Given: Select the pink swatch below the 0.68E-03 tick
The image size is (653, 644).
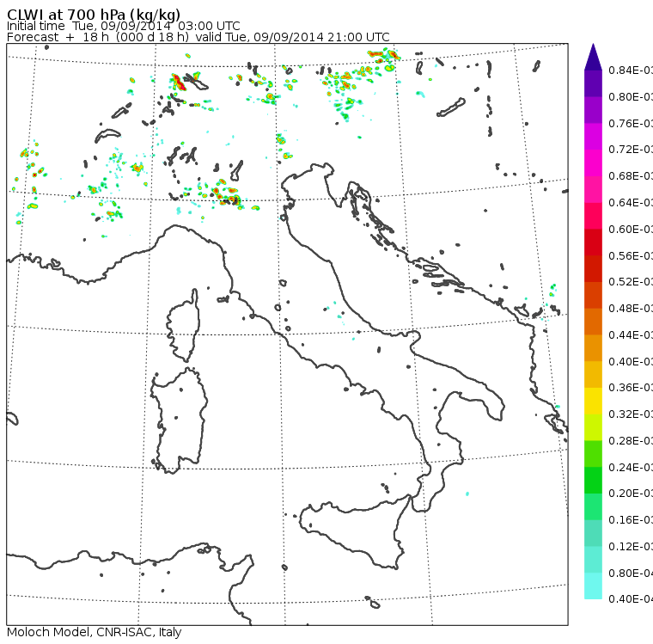Looking at the screenshot, I should (x=593, y=189).
